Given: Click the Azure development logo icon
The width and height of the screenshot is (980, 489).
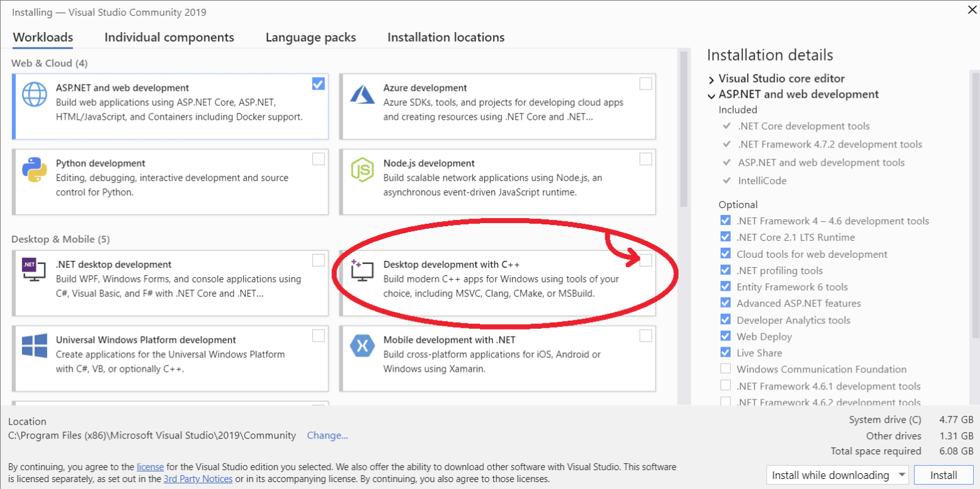Looking at the screenshot, I should click(x=362, y=95).
